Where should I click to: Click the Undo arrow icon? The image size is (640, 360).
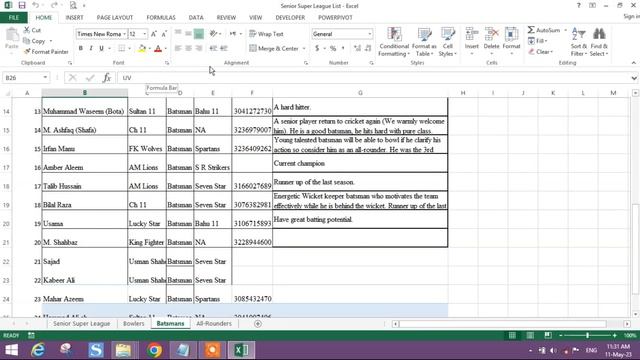pos(36,5)
